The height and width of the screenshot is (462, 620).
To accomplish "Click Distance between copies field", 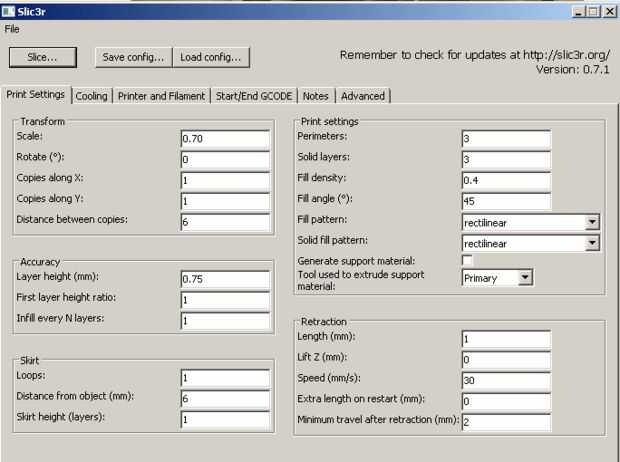I will point(225,222).
